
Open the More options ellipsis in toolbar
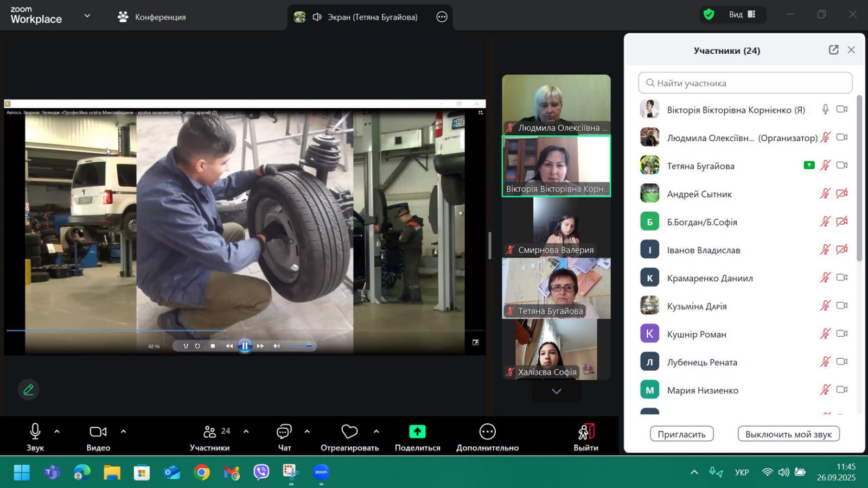click(487, 432)
